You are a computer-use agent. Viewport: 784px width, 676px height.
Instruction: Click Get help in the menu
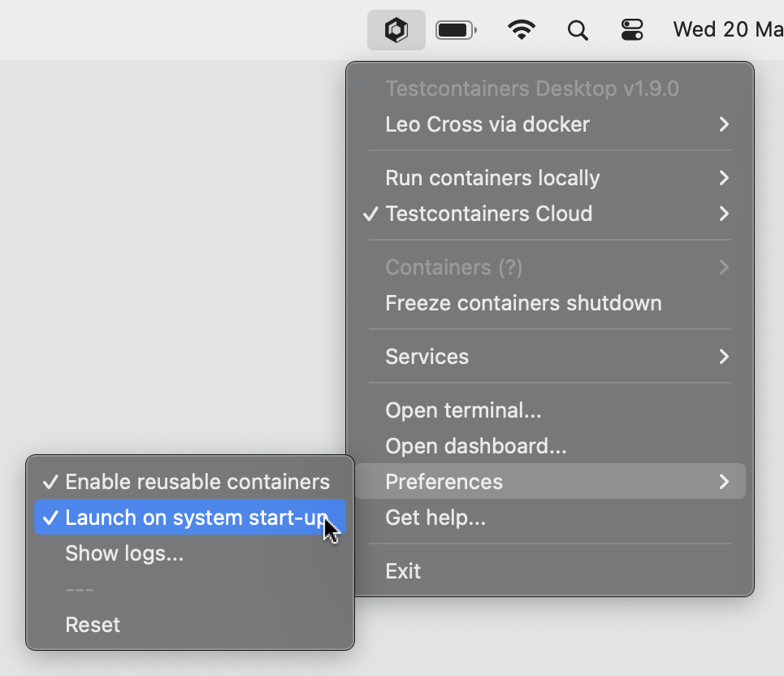[435, 517]
